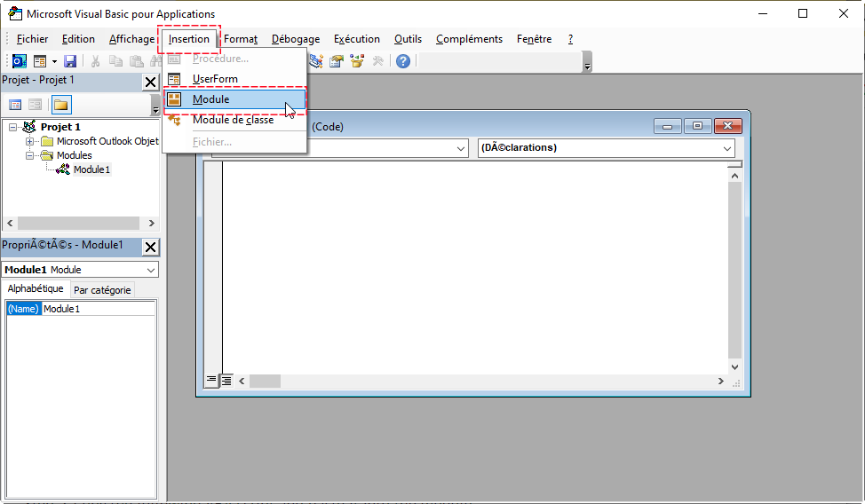
Task: Switch to the Par catégorie tab
Action: tap(102, 290)
